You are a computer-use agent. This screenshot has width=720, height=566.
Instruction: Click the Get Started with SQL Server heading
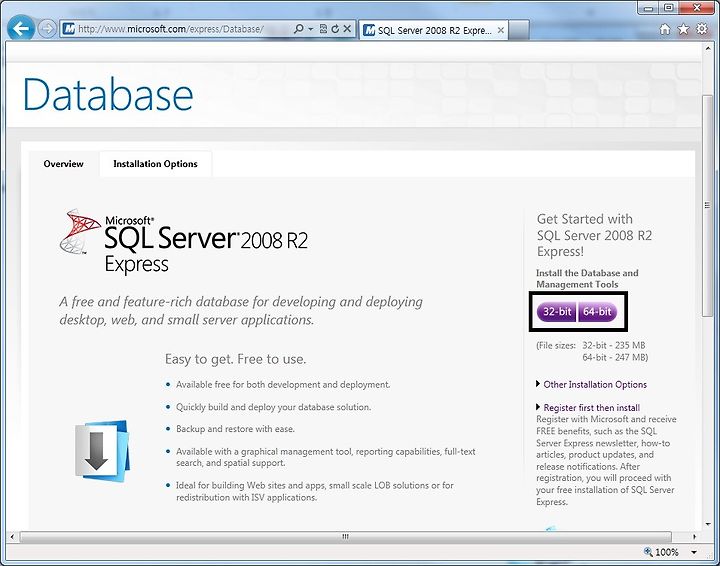click(x=594, y=235)
